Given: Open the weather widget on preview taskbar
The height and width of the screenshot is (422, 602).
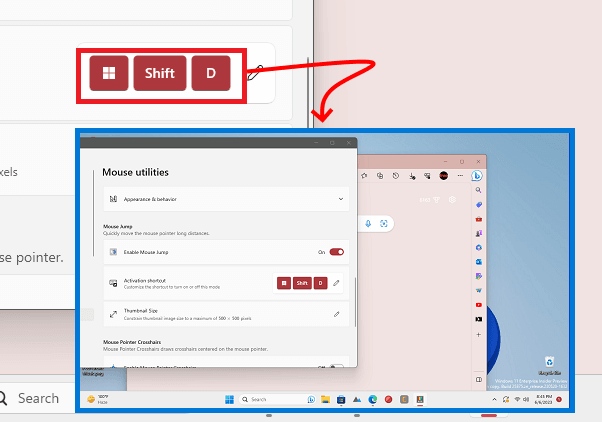Looking at the screenshot, I should tap(98, 399).
